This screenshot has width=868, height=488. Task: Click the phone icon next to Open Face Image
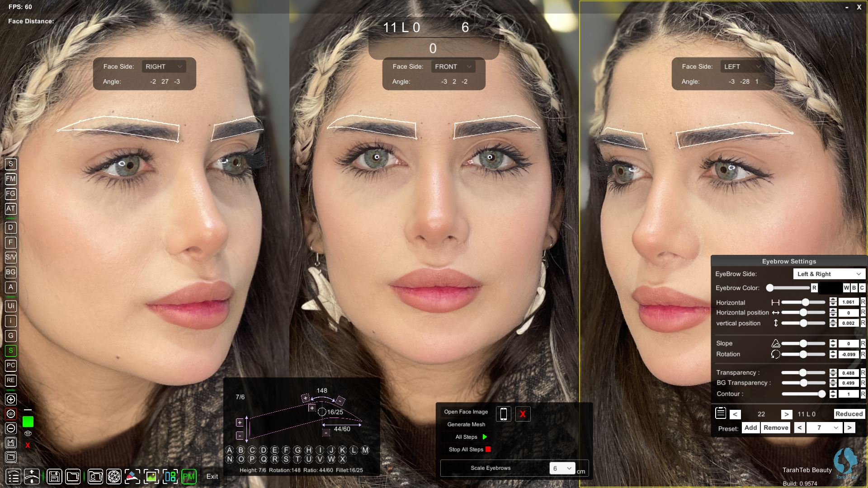(x=504, y=413)
